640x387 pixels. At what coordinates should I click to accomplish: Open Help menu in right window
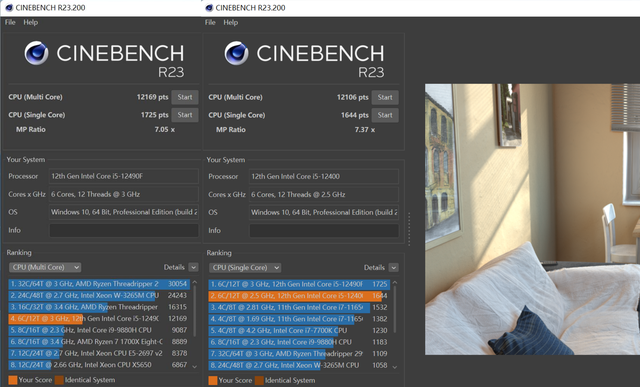pyautogui.click(x=231, y=22)
